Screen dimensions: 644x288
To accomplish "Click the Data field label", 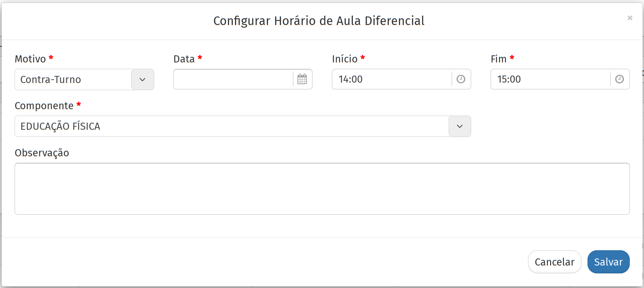I will (184, 59).
